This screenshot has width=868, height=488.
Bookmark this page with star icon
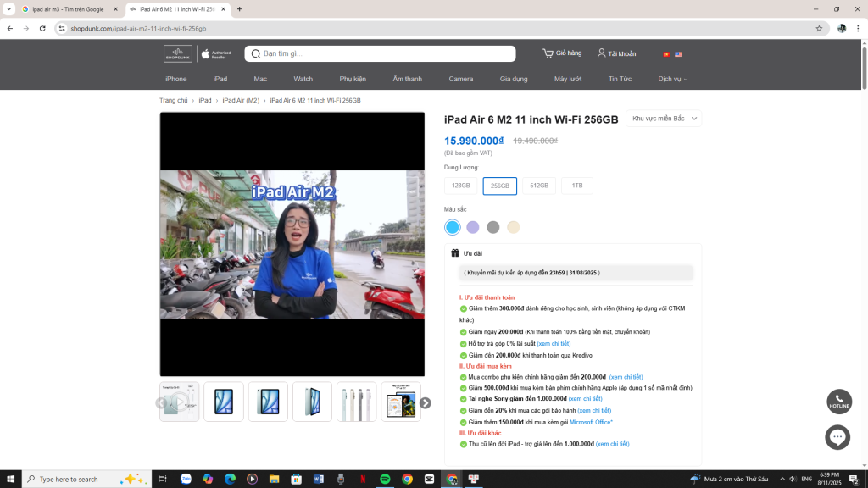pyautogui.click(x=819, y=28)
